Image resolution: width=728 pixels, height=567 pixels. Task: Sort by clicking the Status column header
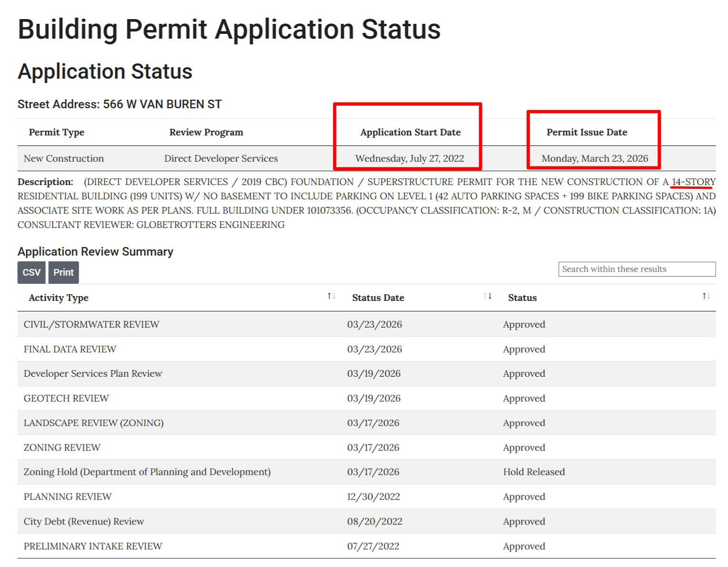pos(523,298)
